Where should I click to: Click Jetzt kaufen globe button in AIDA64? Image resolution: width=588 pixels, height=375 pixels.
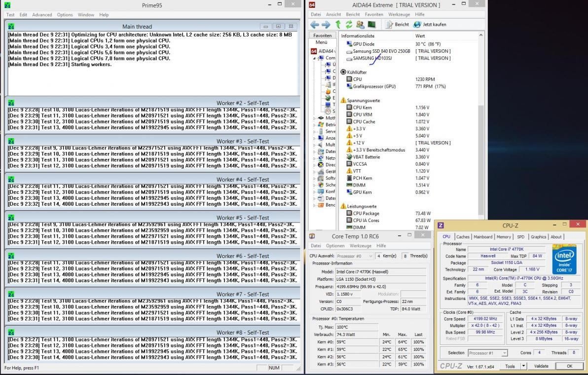[x=430, y=25]
